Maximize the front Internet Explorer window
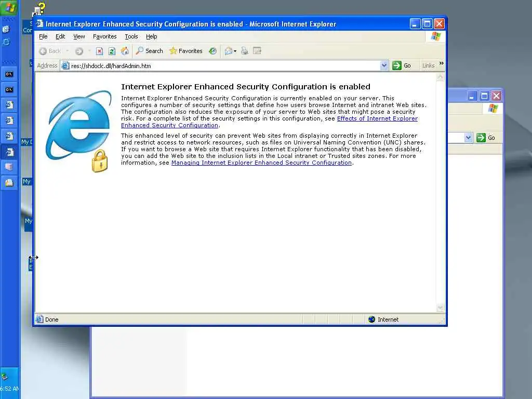Screen dimensions: 532x399 point(427,23)
